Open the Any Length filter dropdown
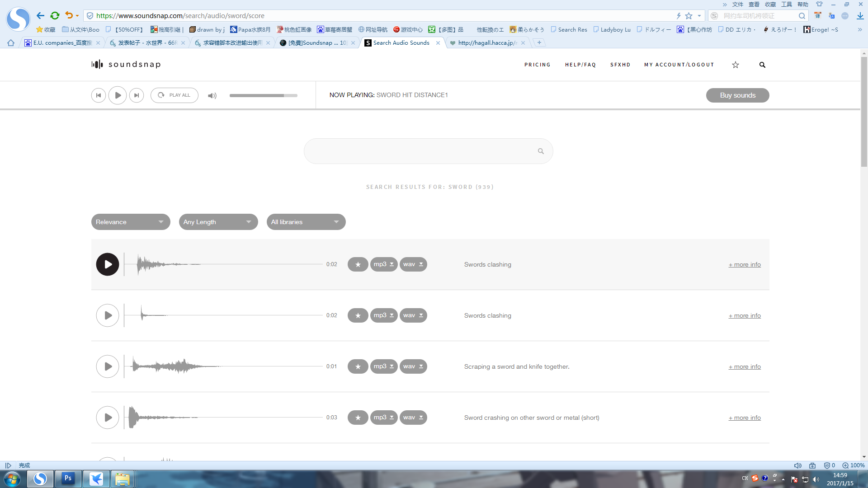 [218, 222]
